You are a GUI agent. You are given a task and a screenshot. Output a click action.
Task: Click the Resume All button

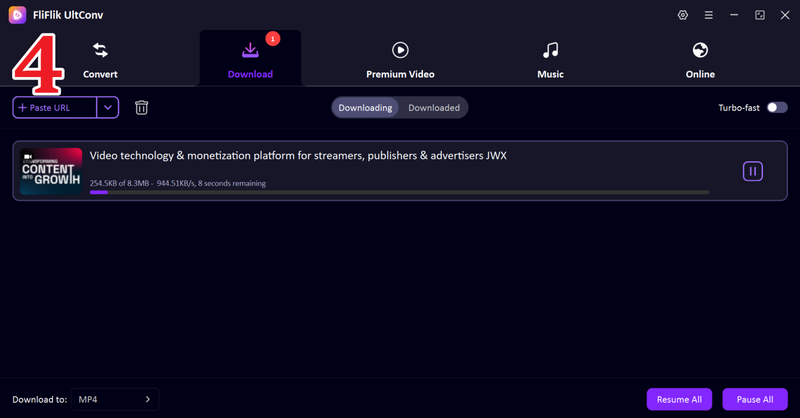(x=679, y=399)
